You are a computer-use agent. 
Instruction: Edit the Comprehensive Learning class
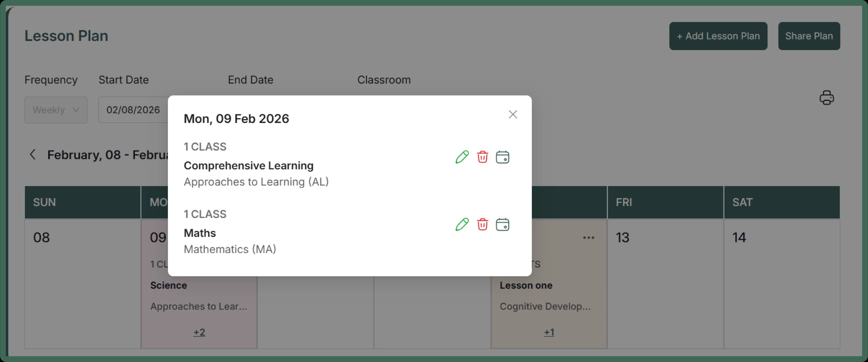pyautogui.click(x=462, y=157)
